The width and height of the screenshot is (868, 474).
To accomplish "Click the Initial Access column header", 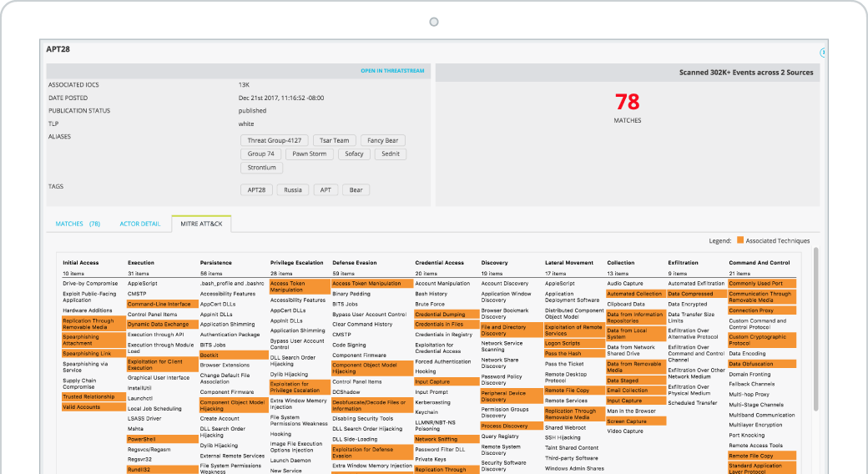I will point(81,263).
